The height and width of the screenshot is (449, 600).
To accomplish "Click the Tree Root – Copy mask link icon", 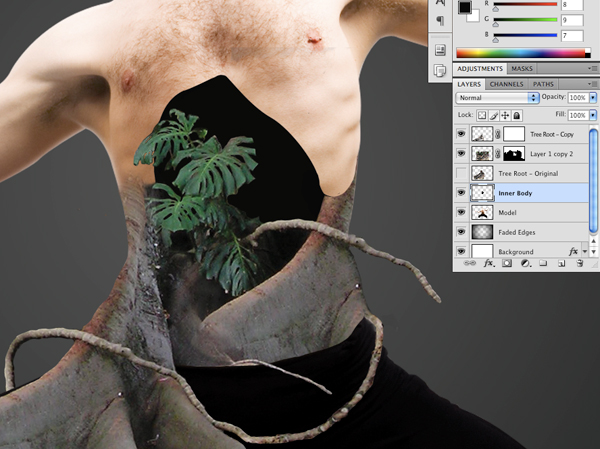I will [x=498, y=134].
